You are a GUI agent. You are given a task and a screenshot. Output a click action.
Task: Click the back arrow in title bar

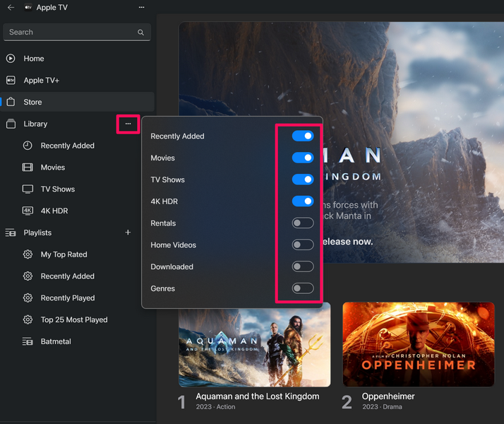tap(11, 7)
